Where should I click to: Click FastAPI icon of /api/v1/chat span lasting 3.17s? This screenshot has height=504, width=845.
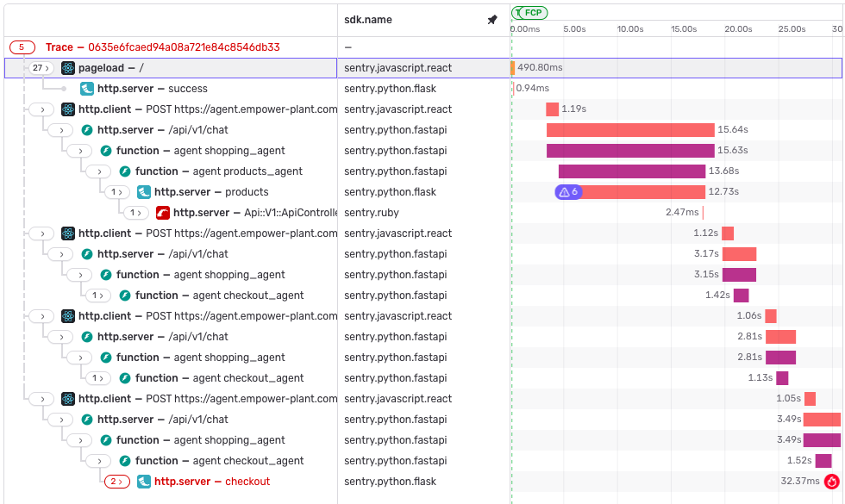(87, 254)
